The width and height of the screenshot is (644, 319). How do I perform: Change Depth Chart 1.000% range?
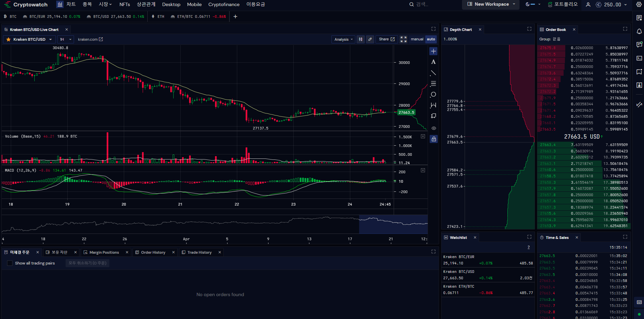[450, 39]
